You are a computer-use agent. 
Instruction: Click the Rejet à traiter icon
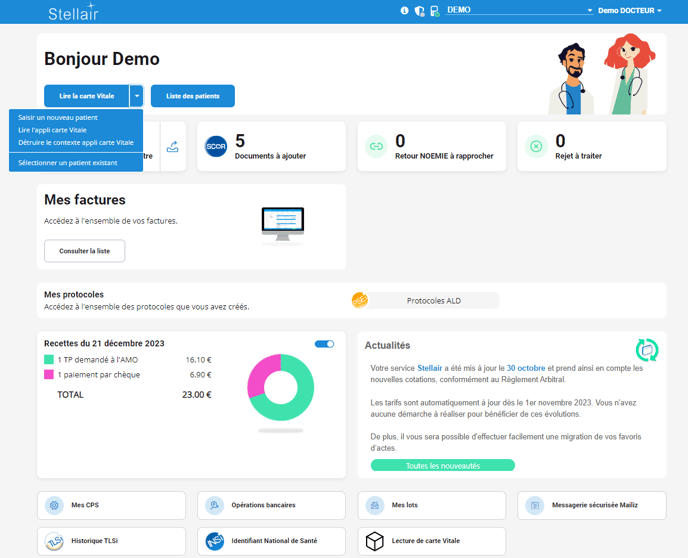(536, 147)
